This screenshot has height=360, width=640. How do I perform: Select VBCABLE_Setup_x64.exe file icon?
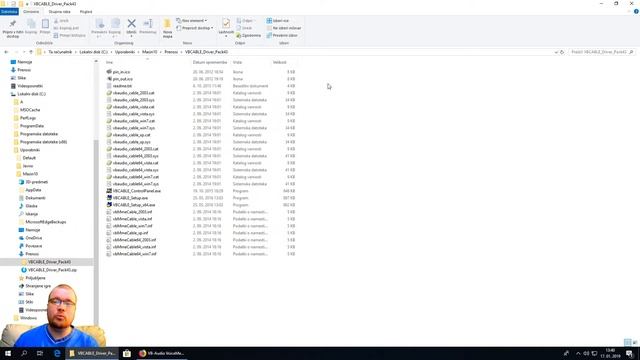point(109,204)
